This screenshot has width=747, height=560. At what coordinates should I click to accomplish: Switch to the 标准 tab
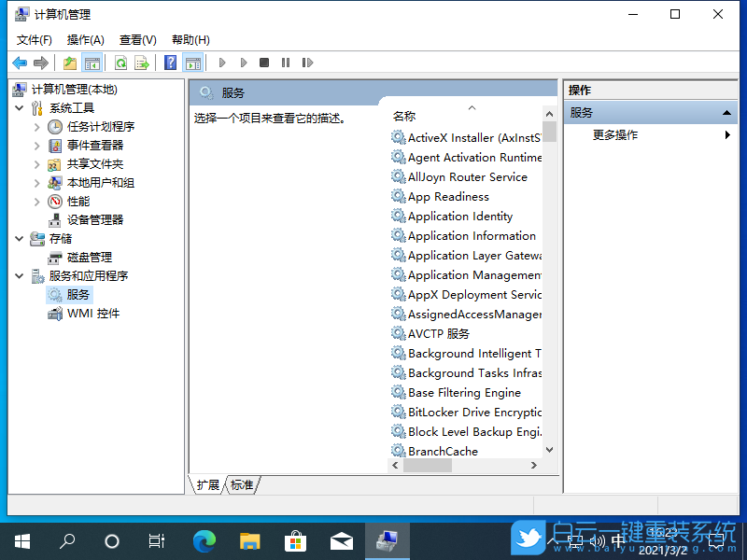pos(242,484)
